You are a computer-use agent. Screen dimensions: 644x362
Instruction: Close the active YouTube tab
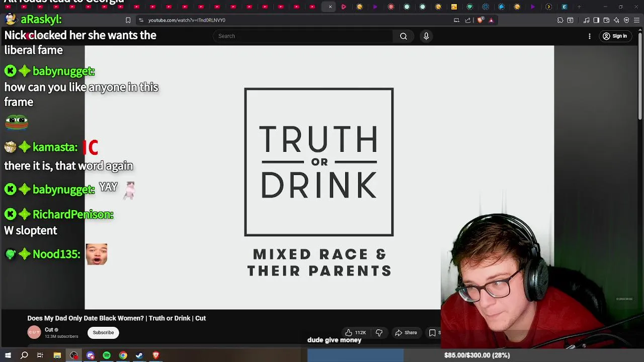pos(330,7)
